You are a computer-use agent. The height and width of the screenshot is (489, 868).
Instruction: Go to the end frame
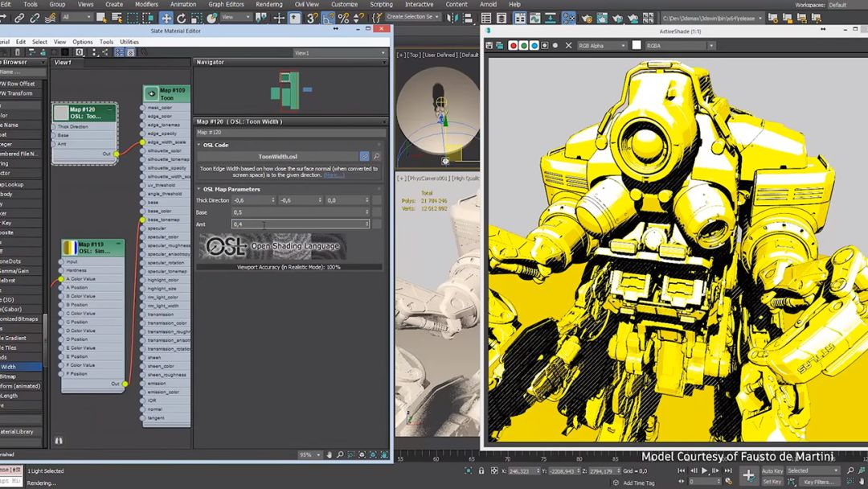tap(728, 471)
